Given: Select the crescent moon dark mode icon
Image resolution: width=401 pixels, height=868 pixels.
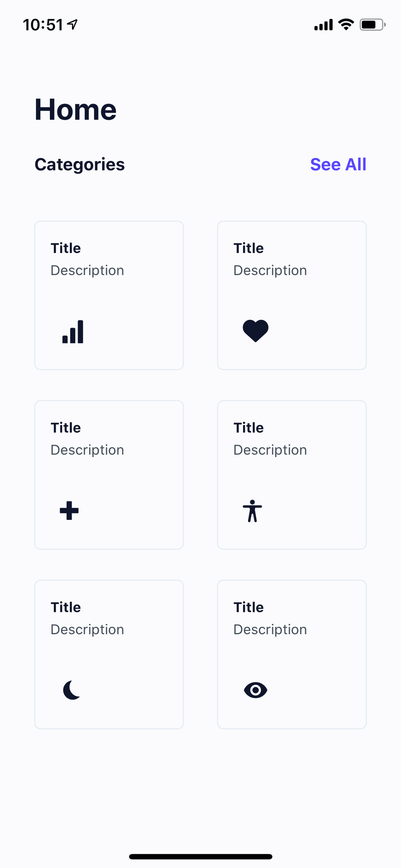Looking at the screenshot, I should (x=71, y=690).
